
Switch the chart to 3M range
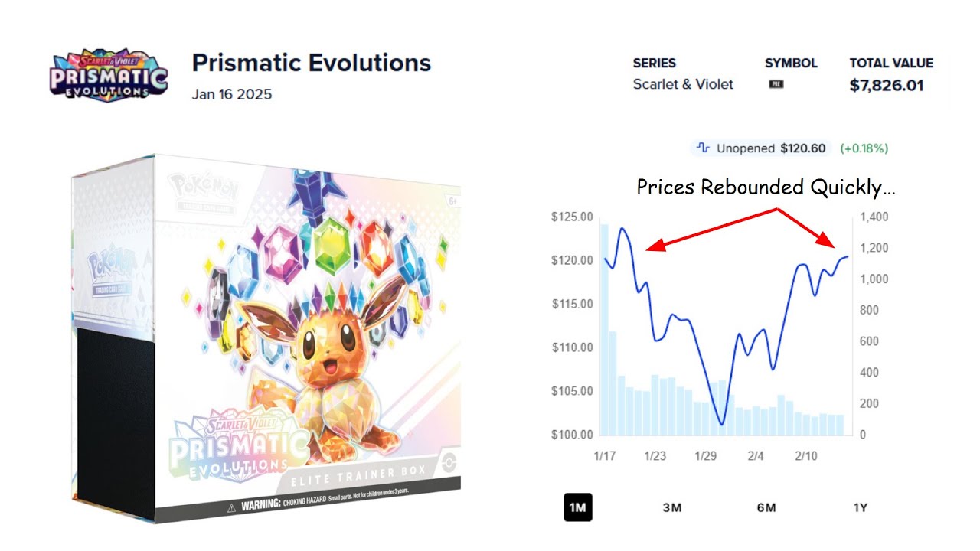click(x=672, y=507)
